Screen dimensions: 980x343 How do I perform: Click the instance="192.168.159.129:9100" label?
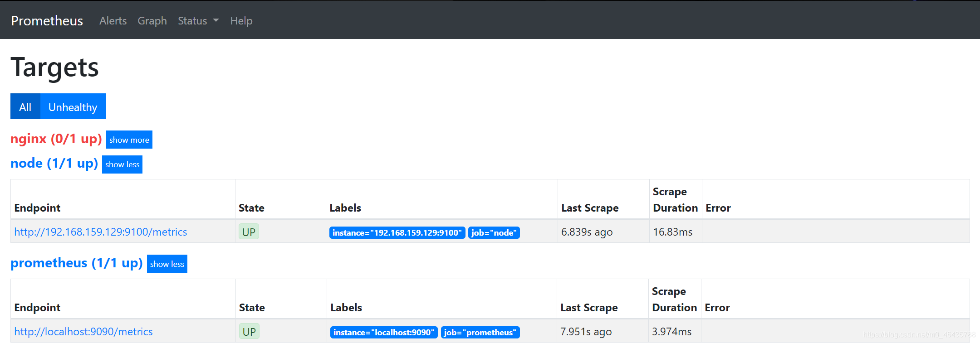pos(397,232)
